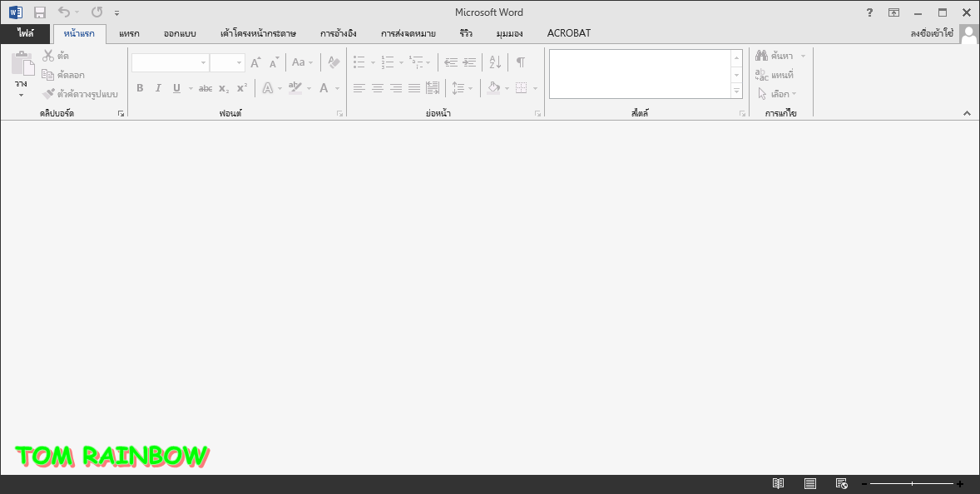
Task: Switch to the รีวิว tab
Action: click(x=466, y=34)
